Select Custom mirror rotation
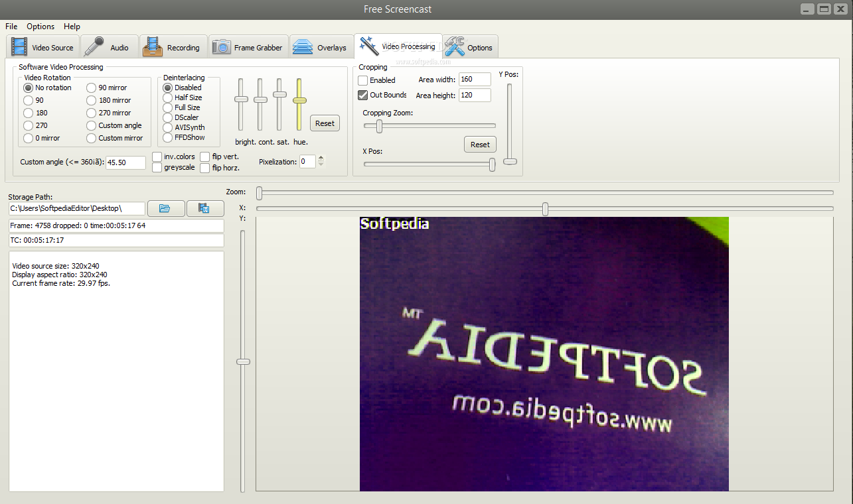Image resolution: width=853 pixels, height=504 pixels. 91,138
